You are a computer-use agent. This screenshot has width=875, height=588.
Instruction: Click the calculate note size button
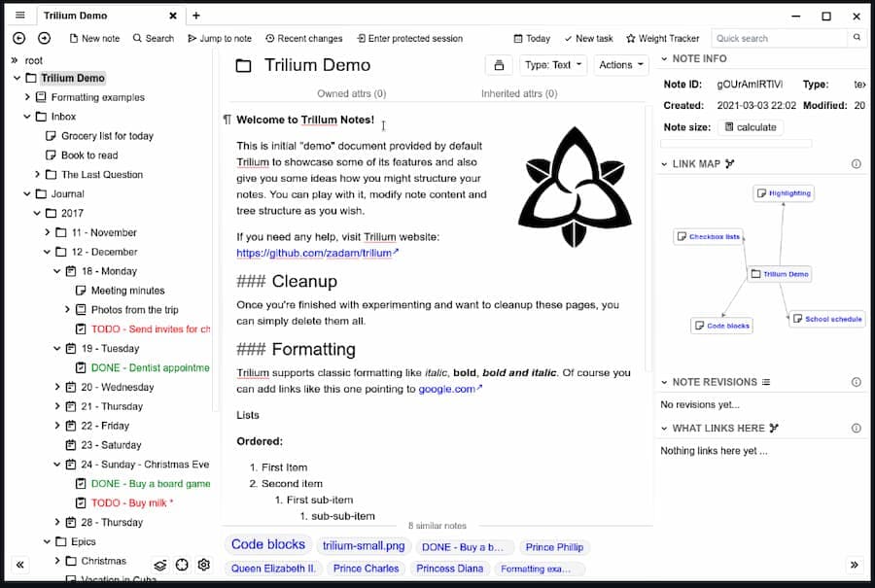[x=751, y=127]
